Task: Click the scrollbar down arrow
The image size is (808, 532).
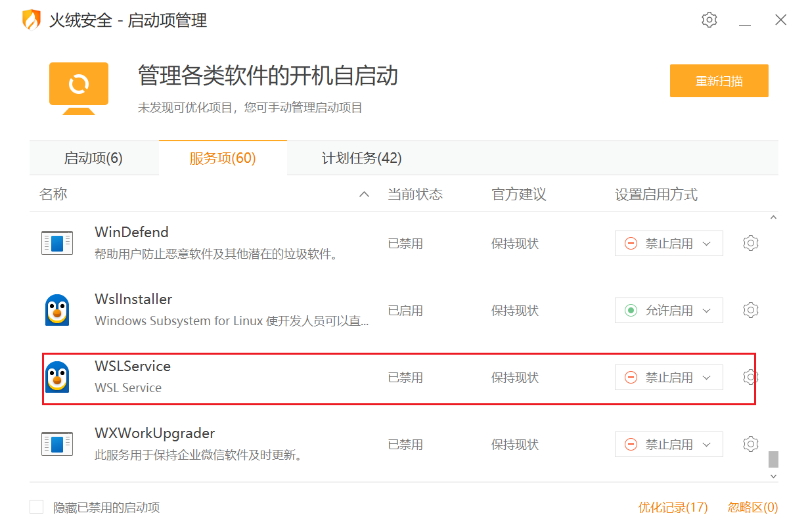Action: 773,476
